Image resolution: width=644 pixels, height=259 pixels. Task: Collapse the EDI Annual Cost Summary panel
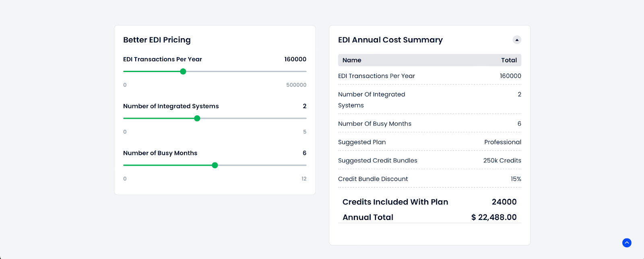click(517, 39)
